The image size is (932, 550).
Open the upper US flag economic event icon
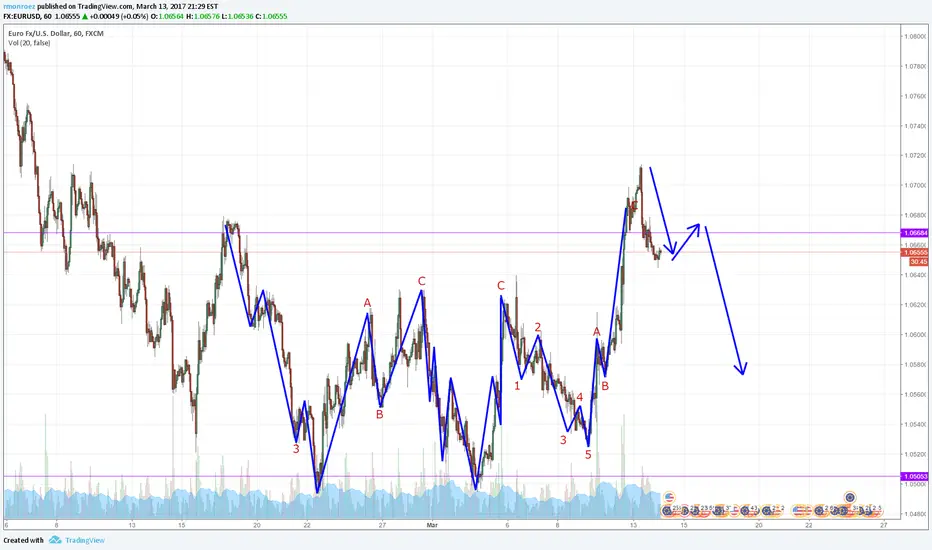point(669,497)
